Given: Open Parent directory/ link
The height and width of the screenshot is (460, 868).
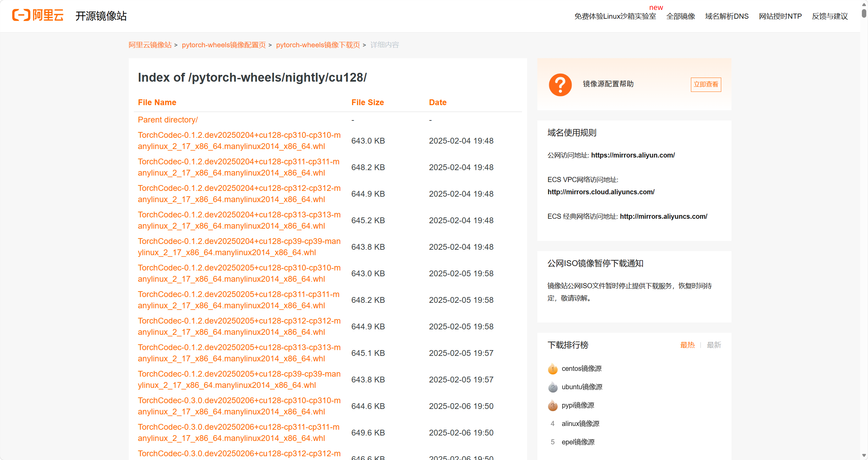Looking at the screenshot, I should tap(168, 120).
